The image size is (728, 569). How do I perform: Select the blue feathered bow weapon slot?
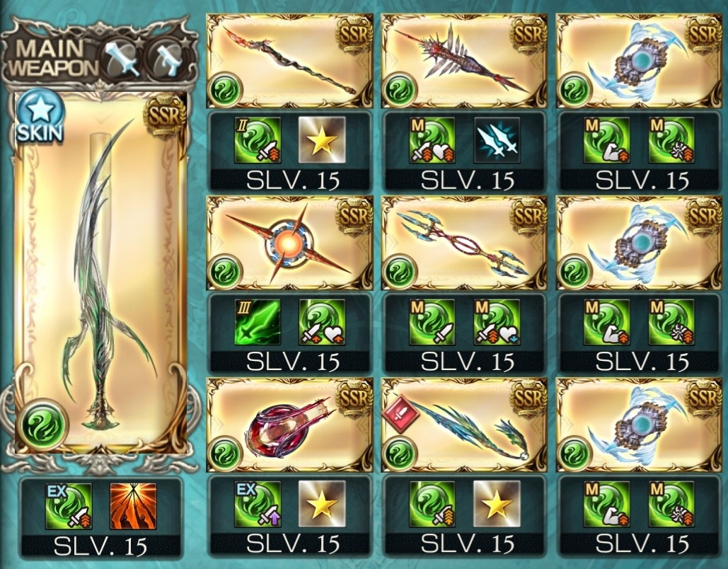click(x=464, y=425)
